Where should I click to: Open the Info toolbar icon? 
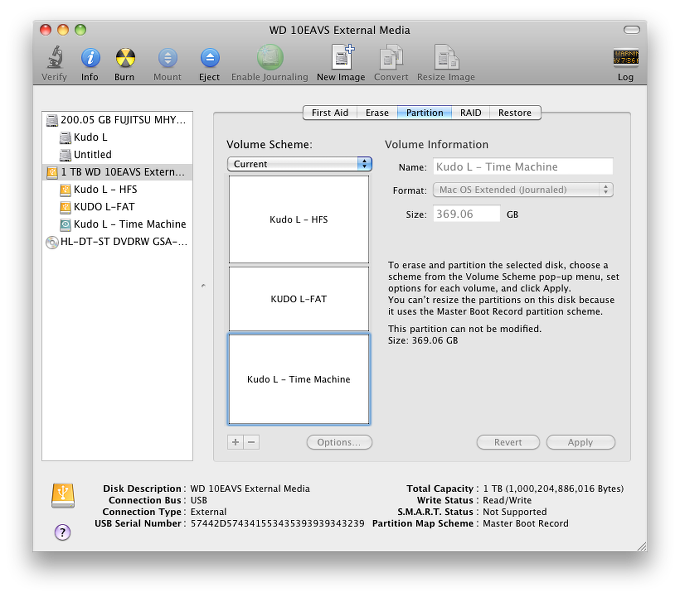[x=90, y=58]
